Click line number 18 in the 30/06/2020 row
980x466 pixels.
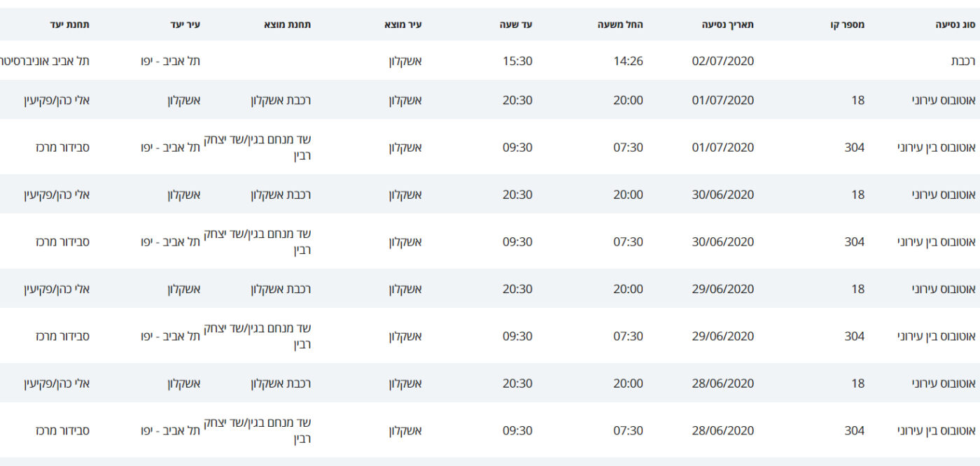(857, 195)
